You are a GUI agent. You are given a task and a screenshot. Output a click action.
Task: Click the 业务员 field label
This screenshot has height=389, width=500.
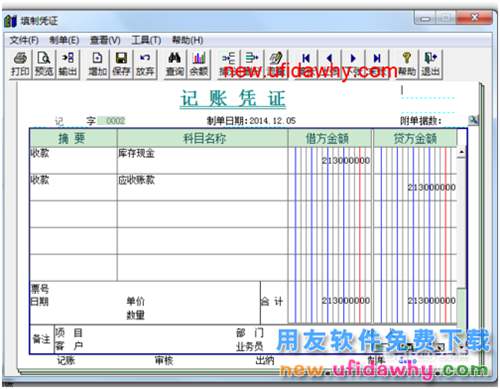click(250, 347)
